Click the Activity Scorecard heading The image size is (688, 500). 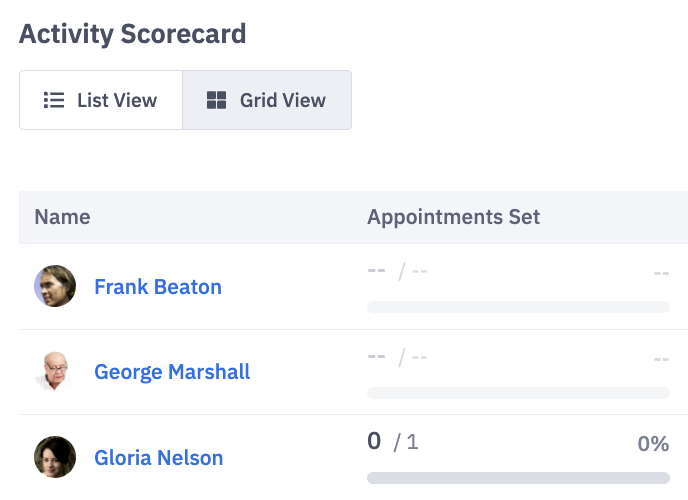point(133,34)
